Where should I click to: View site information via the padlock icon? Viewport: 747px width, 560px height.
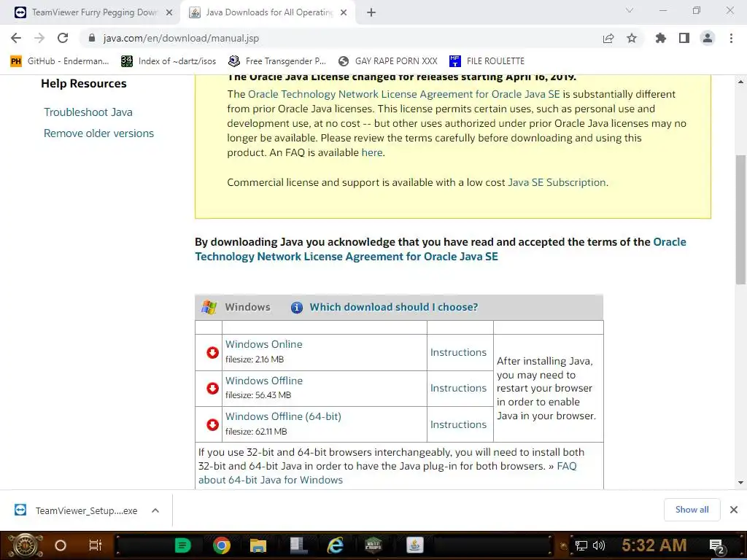coord(92,38)
